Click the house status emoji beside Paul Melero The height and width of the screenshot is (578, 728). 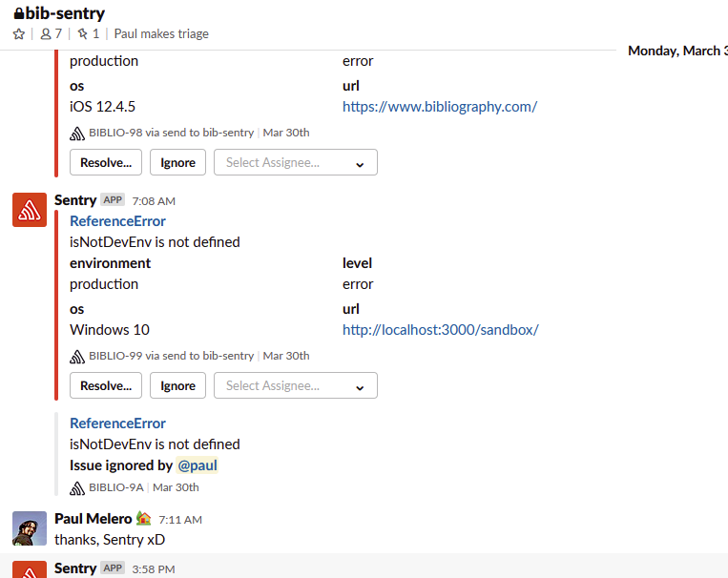(x=144, y=518)
